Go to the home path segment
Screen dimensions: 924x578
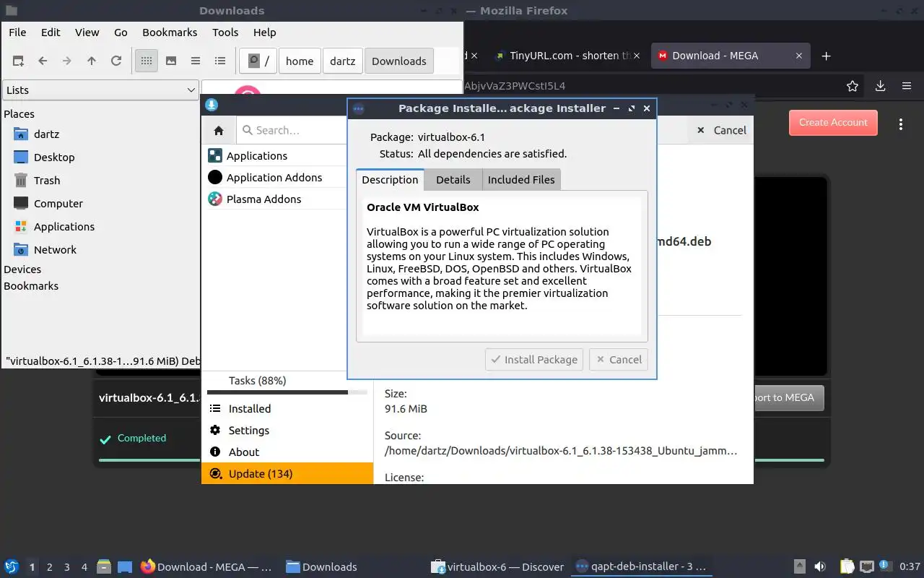(300, 61)
